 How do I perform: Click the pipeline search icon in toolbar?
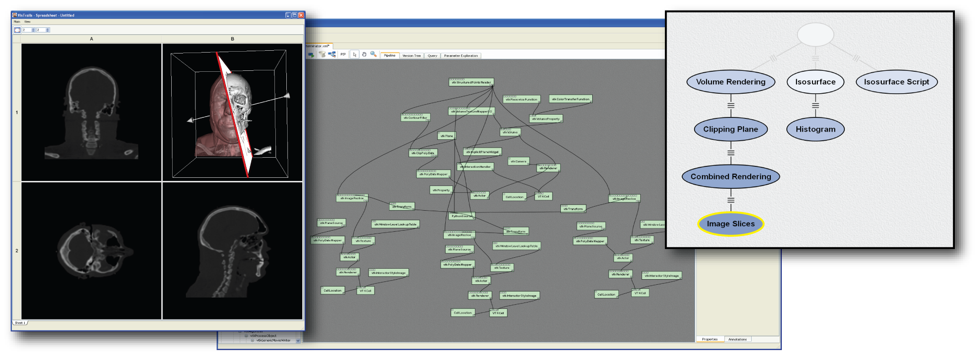click(x=332, y=54)
